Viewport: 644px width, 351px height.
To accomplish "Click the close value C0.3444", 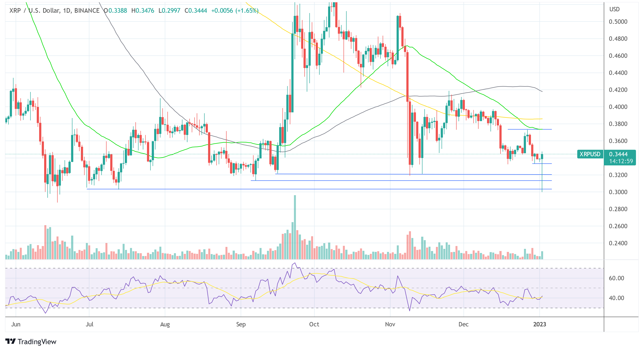I will pyautogui.click(x=196, y=10).
